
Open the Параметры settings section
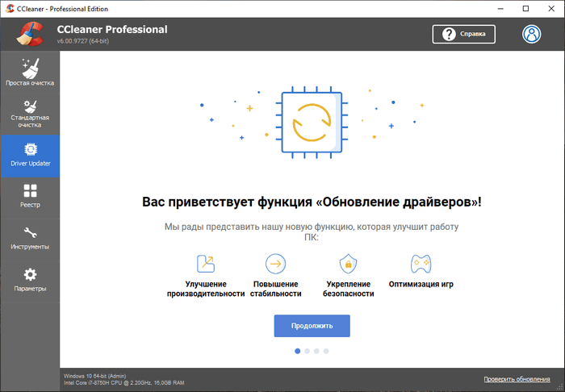tap(30, 281)
